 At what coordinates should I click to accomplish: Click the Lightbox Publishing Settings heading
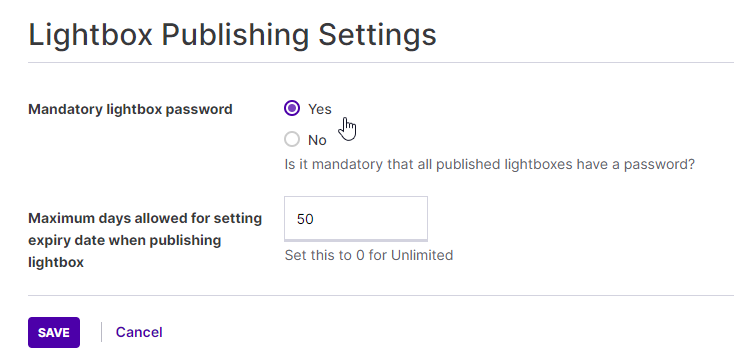[233, 35]
